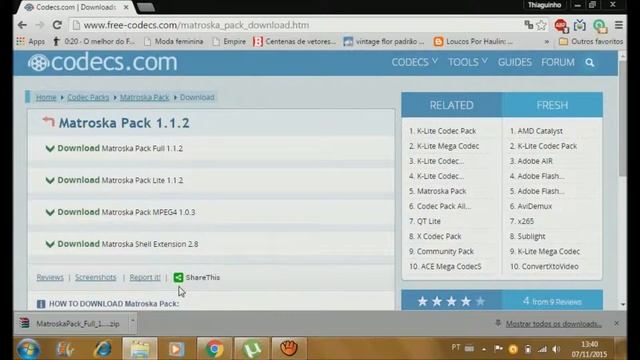This screenshot has width=640, height=360.
Task: Open the volume speaker tray icon
Action: pyautogui.click(x=556, y=349)
